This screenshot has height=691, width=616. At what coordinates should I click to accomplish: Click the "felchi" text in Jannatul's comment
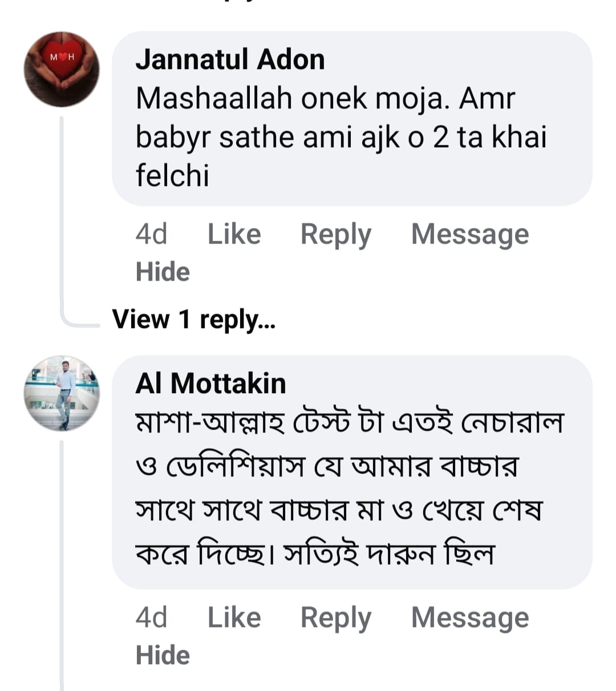(x=172, y=175)
